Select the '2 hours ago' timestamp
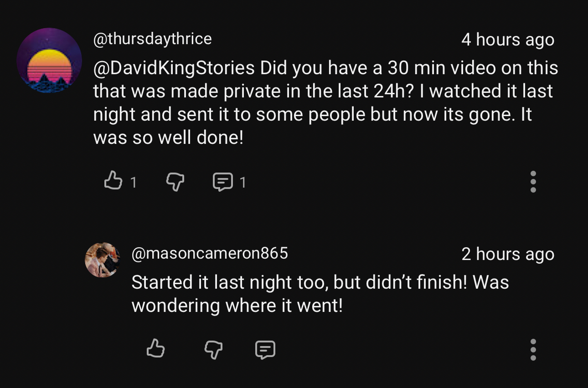 click(507, 254)
